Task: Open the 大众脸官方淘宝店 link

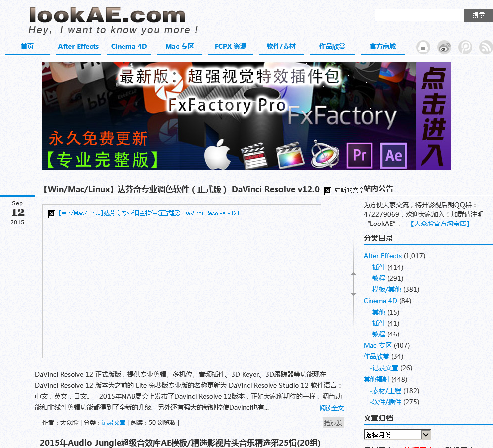Action: 440,224
